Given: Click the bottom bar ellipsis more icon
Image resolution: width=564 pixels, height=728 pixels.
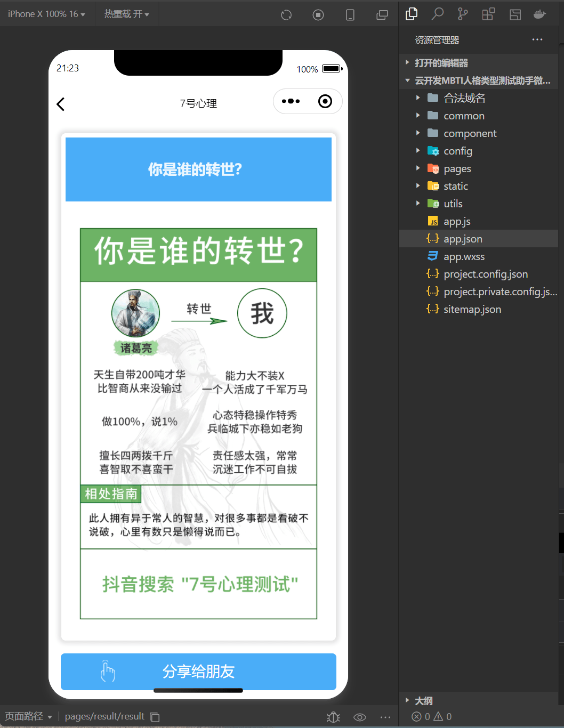Looking at the screenshot, I should [385, 717].
